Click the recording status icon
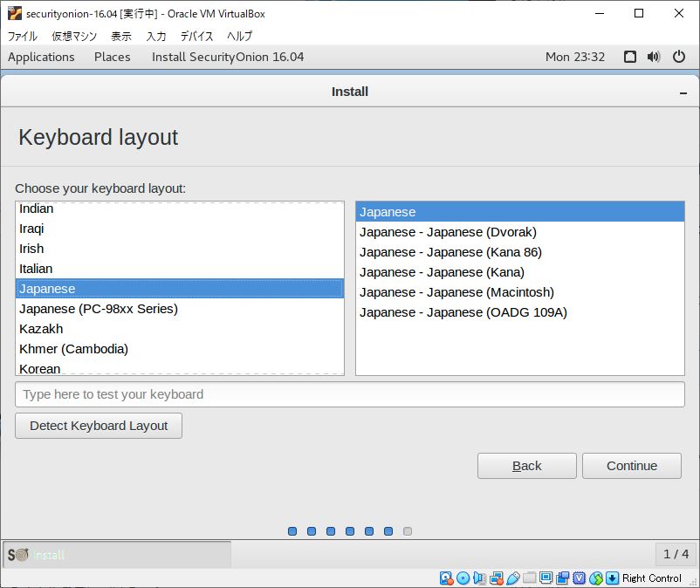 (562, 578)
